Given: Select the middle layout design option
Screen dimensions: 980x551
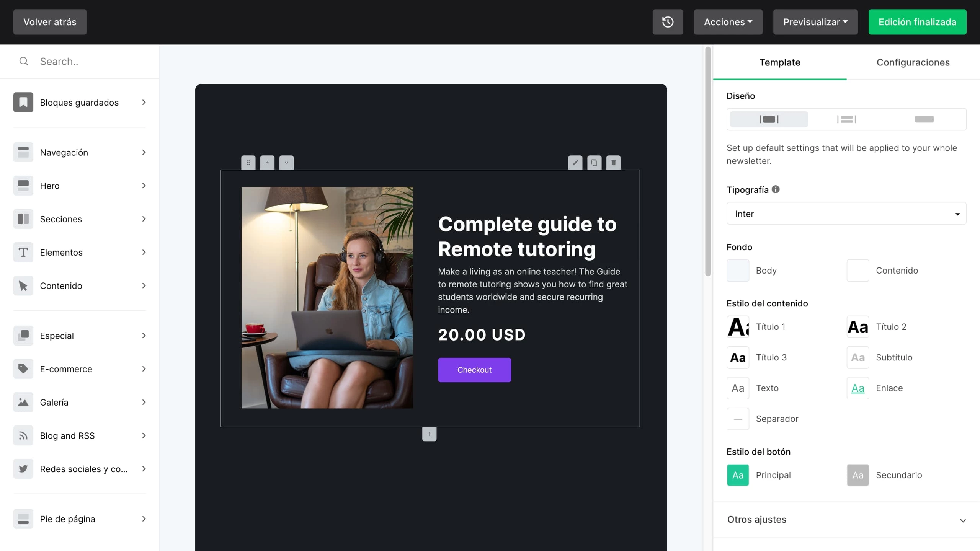Looking at the screenshot, I should click(846, 119).
